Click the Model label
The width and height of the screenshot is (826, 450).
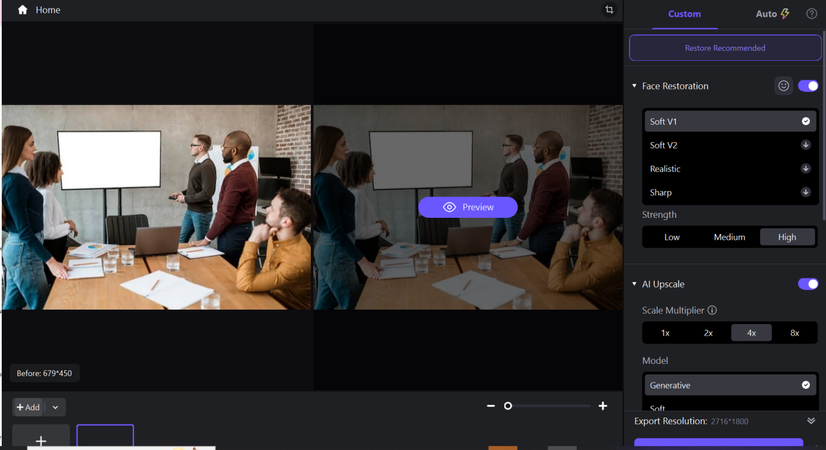coord(655,360)
